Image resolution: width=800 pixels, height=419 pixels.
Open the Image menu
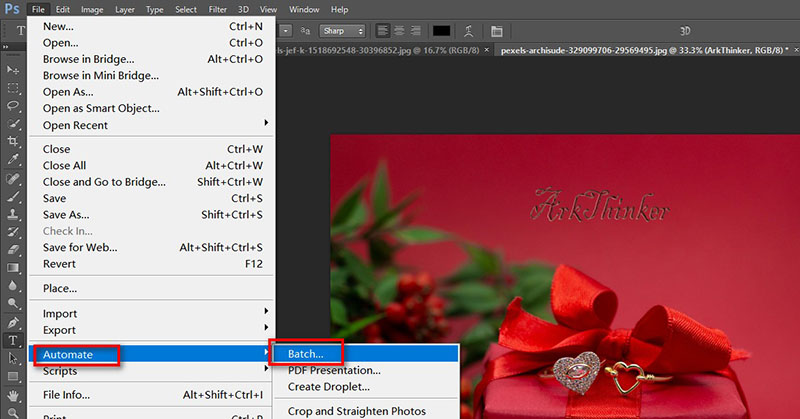pyautogui.click(x=92, y=9)
